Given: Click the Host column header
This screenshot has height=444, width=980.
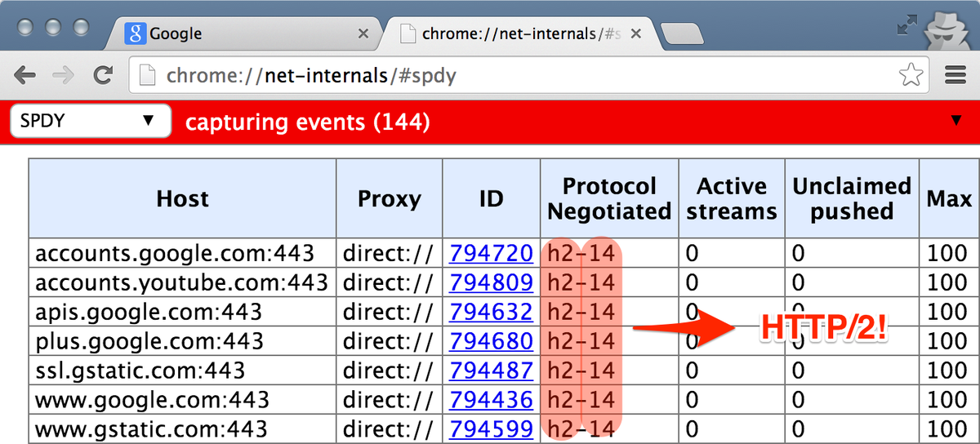Looking at the screenshot, I should (x=182, y=198).
